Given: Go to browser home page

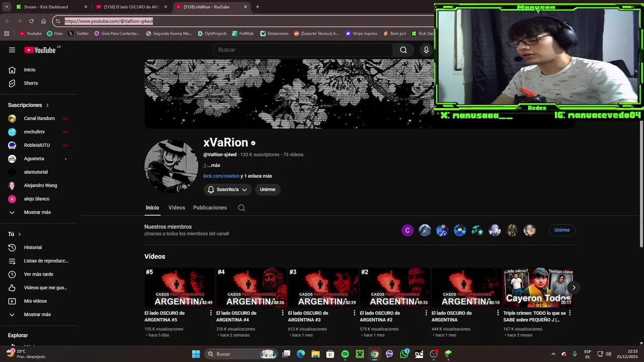Looking at the screenshot, I should pos(43,21).
